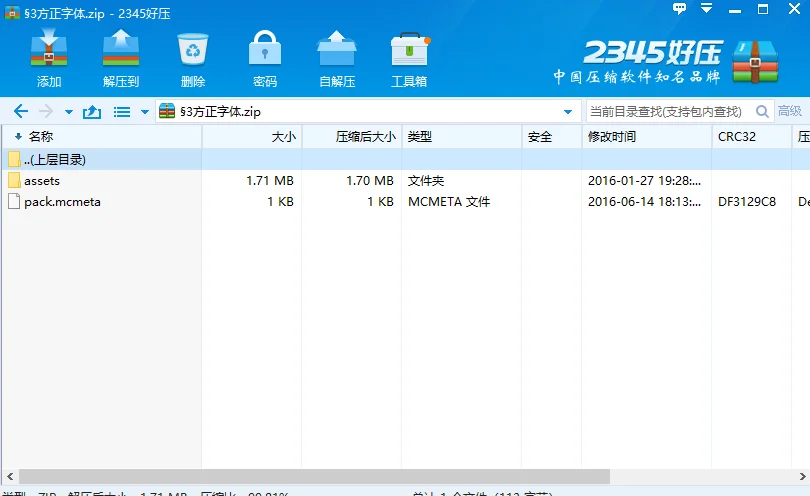Expand the address bar path dropdown
The width and height of the screenshot is (810, 496).
[x=568, y=112]
